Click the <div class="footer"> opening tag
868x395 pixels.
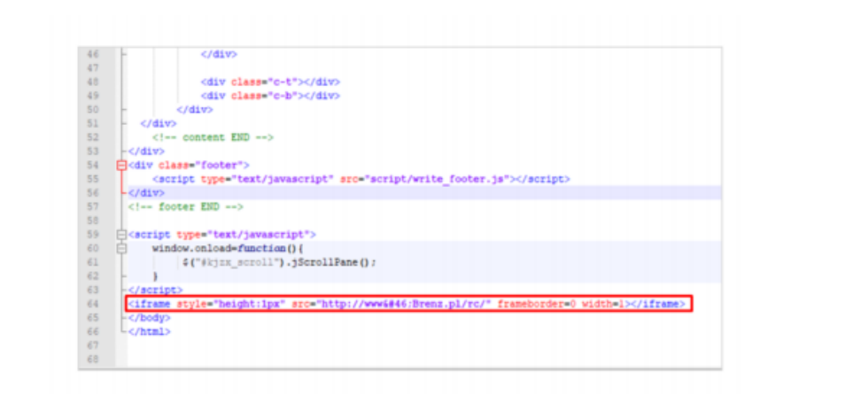pyautogui.click(x=189, y=165)
